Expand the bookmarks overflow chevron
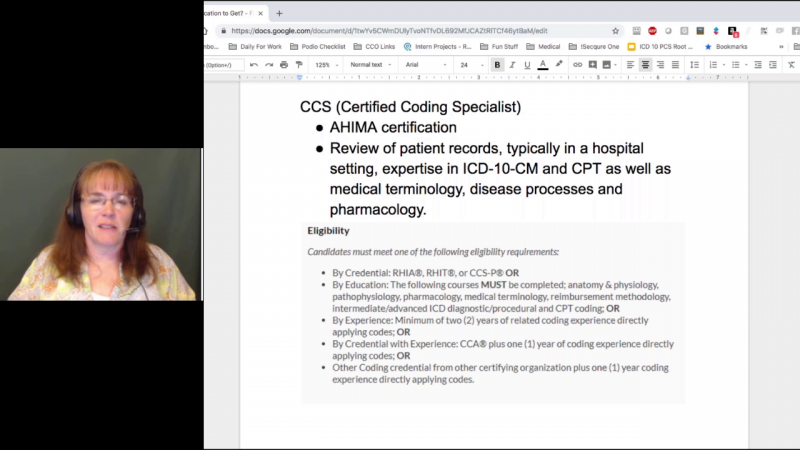 click(x=781, y=46)
